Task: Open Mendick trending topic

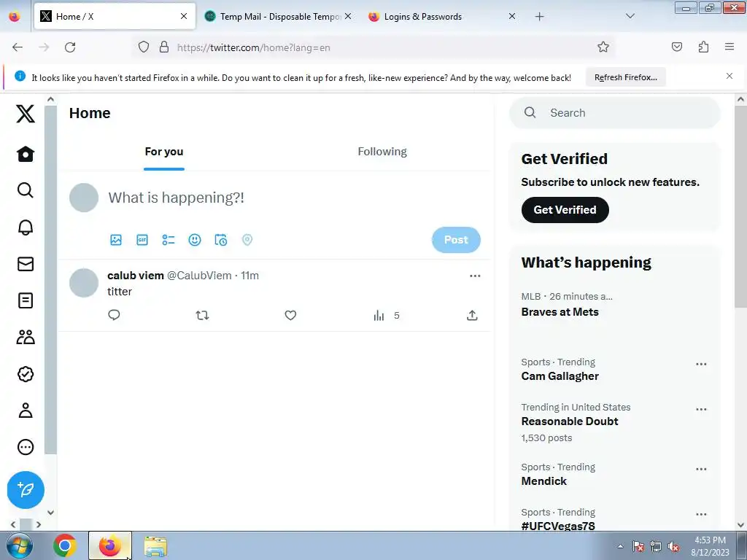Action: click(x=544, y=481)
